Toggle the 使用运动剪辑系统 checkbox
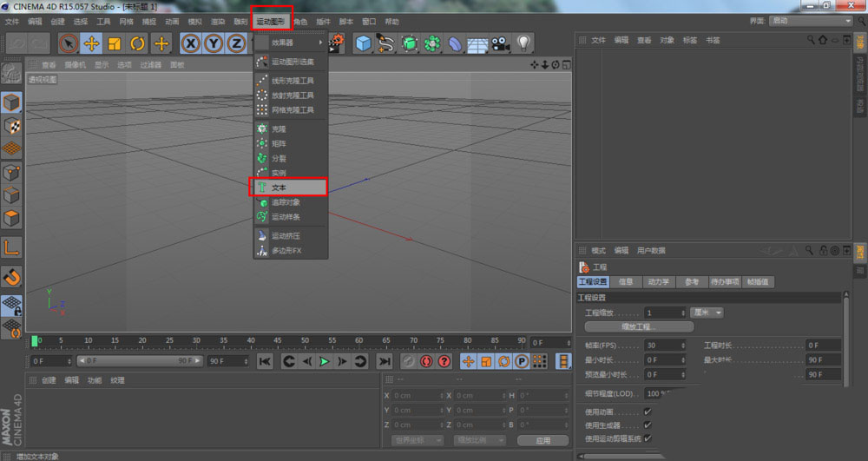The image size is (868, 461). (x=648, y=438)
